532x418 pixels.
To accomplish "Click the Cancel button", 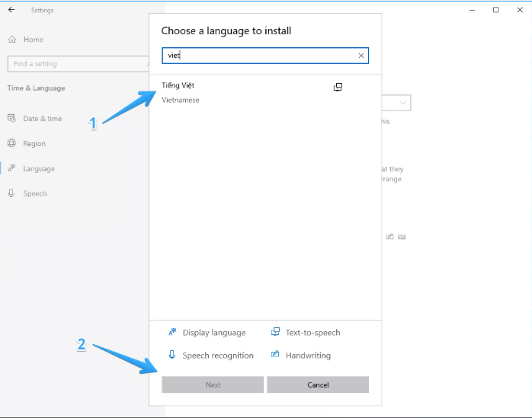I will pyautogui.click(x=318, y=384).
